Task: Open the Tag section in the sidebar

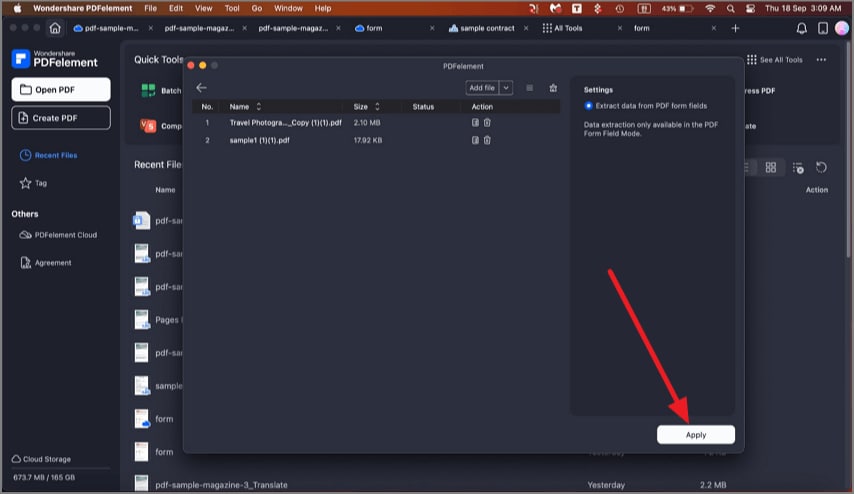Action: point(34,183)
